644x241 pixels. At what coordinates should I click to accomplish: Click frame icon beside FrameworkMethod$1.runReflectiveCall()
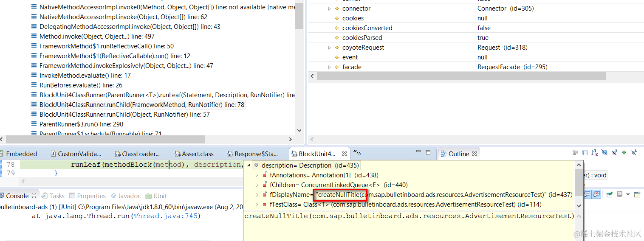34,46
